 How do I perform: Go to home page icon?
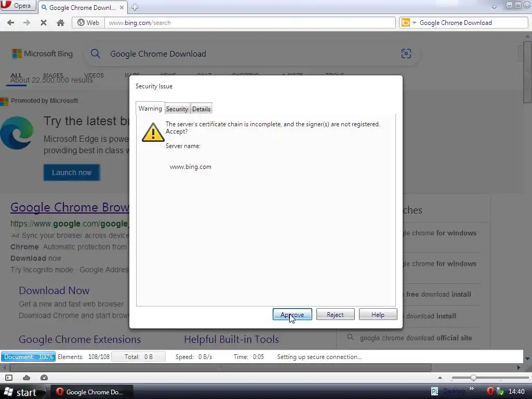(x=60, y=23)
